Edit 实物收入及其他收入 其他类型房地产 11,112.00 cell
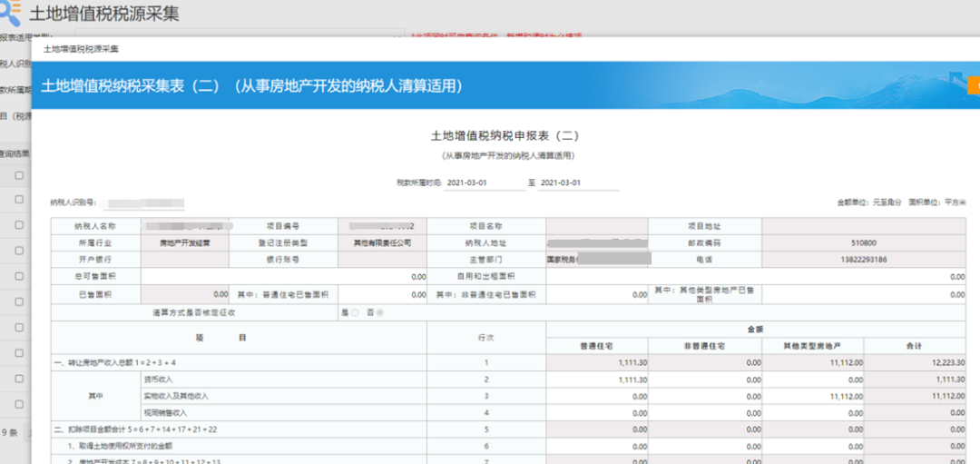This screenshot has width=980, height=464. pos(812,396)
